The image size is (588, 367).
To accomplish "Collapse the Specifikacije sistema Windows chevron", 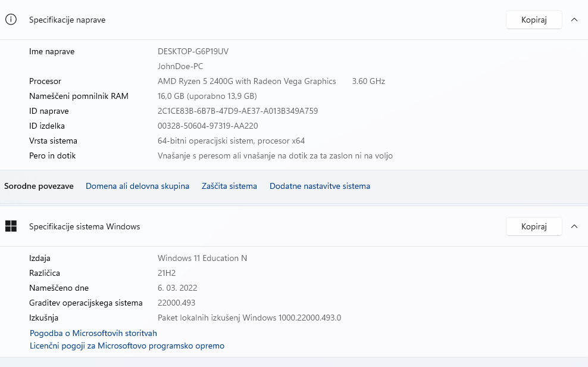I will click(574, 226).
